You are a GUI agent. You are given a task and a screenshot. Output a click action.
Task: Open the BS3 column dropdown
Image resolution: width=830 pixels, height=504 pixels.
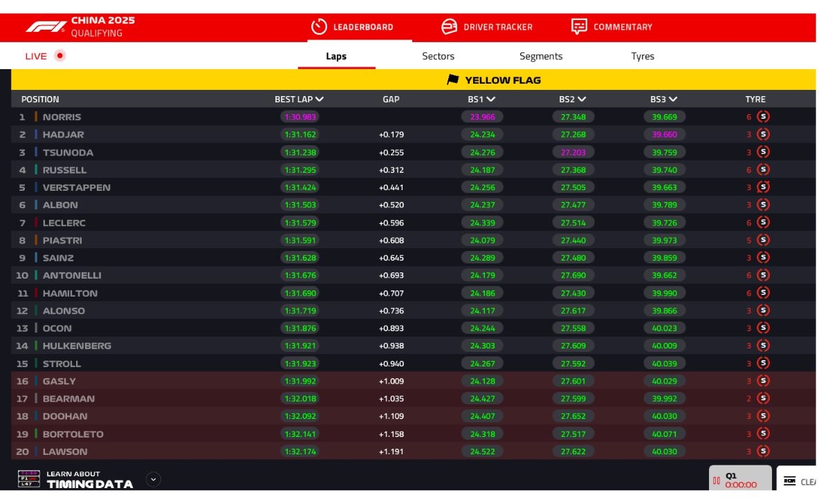(673, 100)
